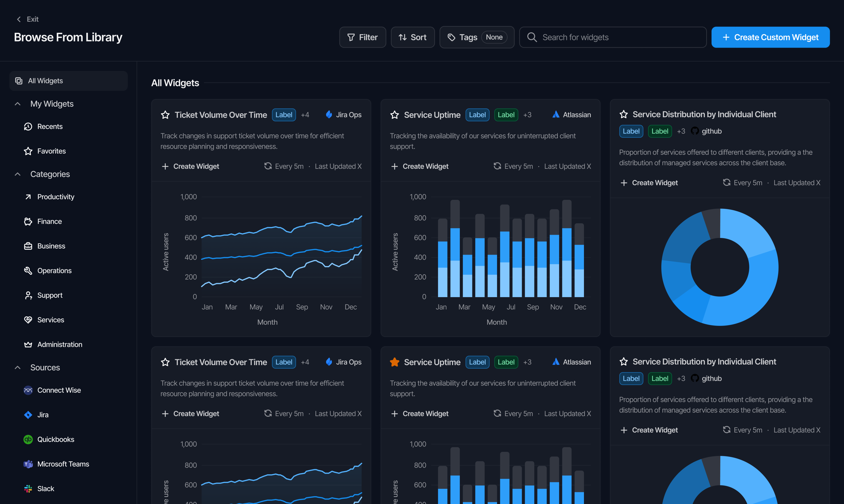Click refresh icon on top Service Distribution card
Image resolution: width=844 pixels, height=504 pixels.
(x=727, y=183)
